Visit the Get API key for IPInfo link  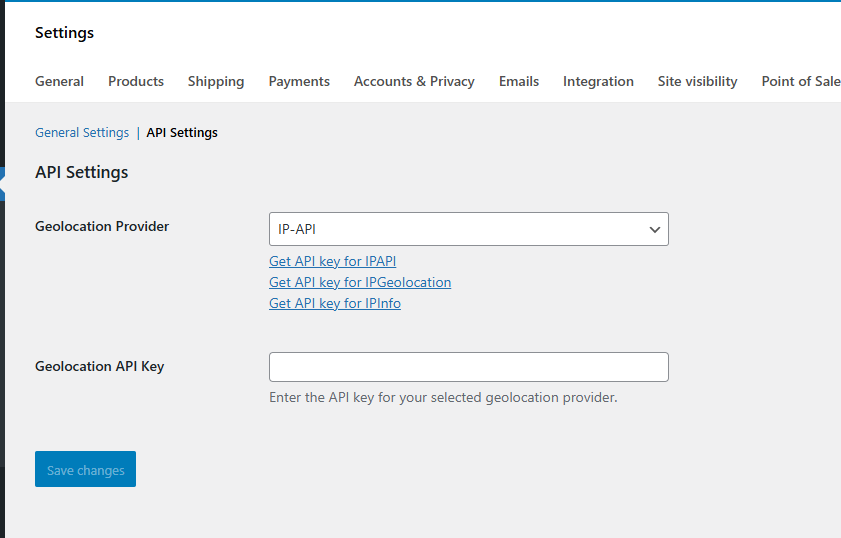point(335,303)
